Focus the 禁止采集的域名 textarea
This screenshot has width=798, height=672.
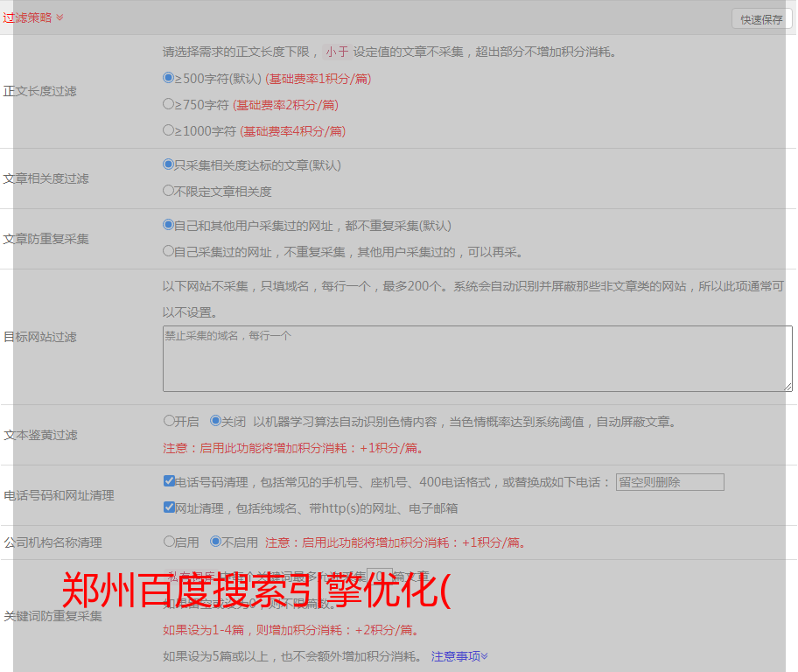point(478,359)
